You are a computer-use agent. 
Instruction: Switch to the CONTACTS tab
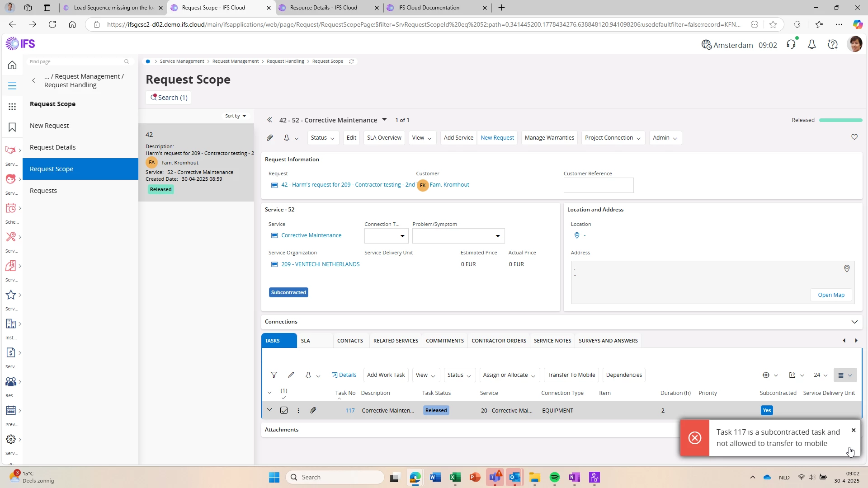coord(350,341)
